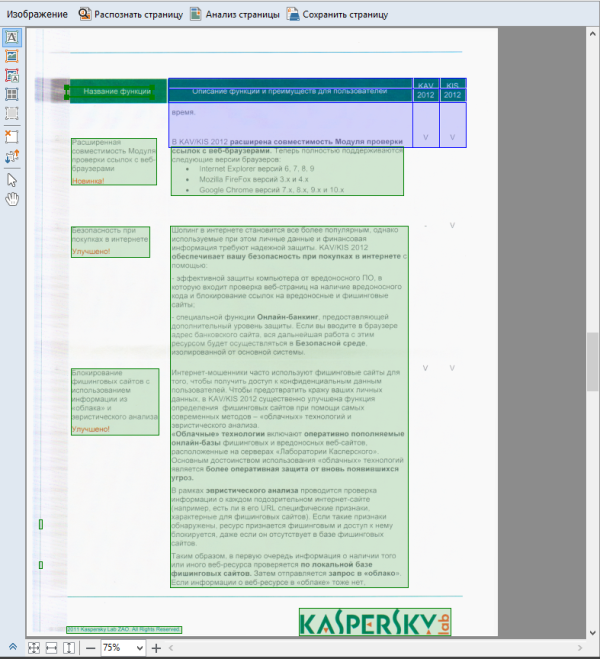The height and width of the screenshot is (659, 600).
Task: Select the Internet Explorer browser list area
Action: [x=287, y=171]
